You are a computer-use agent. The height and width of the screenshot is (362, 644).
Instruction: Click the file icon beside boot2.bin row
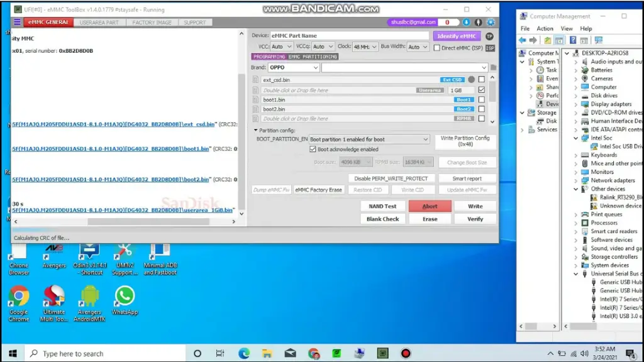click(x=255, y=109)
